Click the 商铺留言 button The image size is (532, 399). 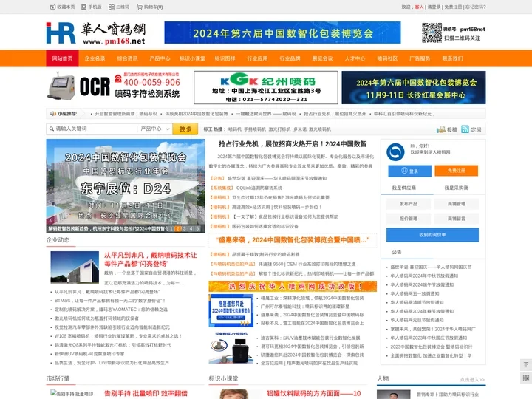click(457, 219)
